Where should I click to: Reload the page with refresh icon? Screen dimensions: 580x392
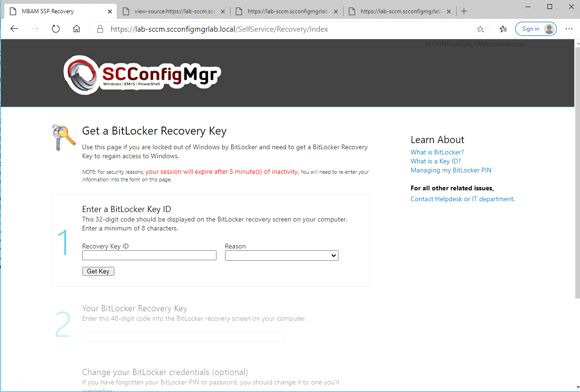point(56,29)
